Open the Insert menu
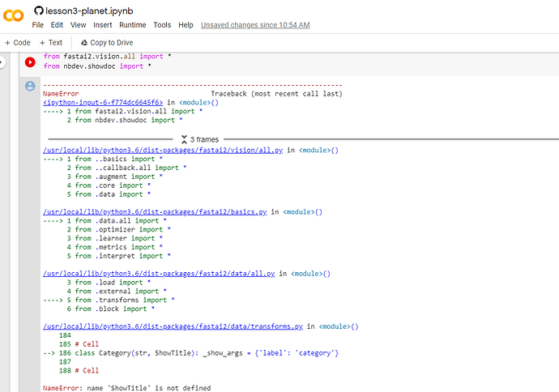Image resolution: width=559 pixels, height=392 pixels. coord(103,25)
